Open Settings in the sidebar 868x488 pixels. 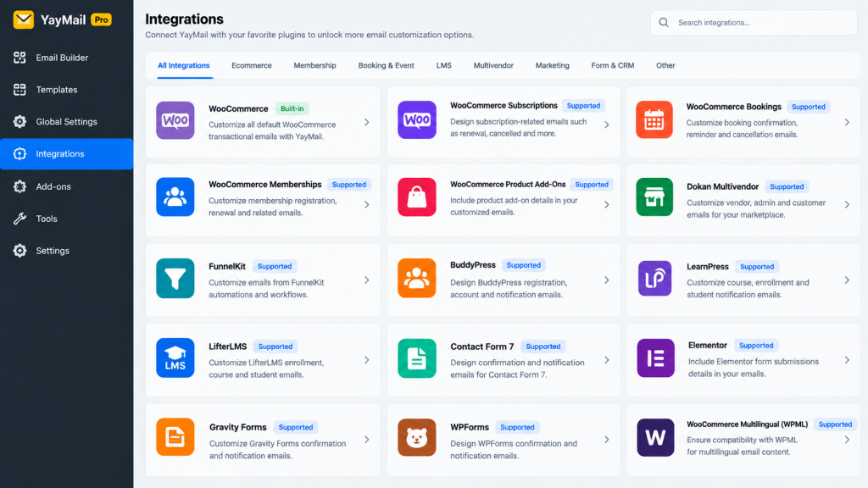point(66,251)
